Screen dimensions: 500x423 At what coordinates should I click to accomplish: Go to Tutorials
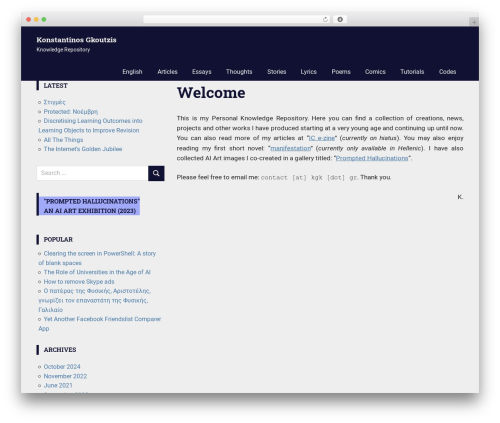tap(412, 72)
